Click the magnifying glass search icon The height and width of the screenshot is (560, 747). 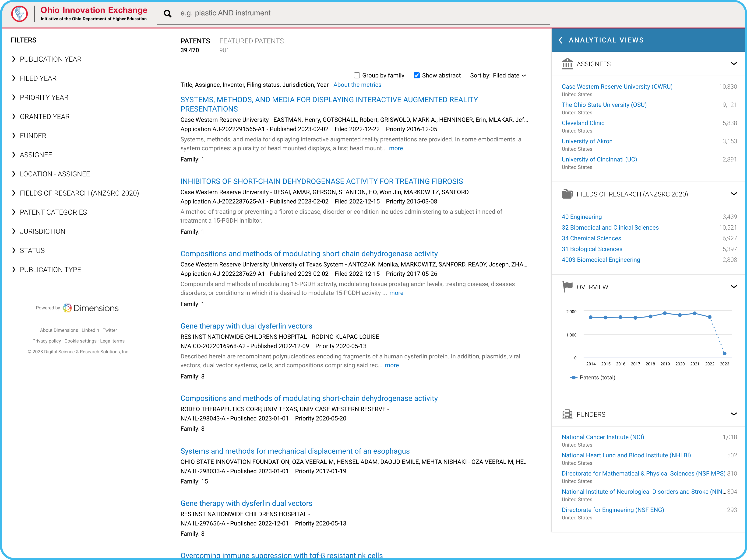coord(168,14)
